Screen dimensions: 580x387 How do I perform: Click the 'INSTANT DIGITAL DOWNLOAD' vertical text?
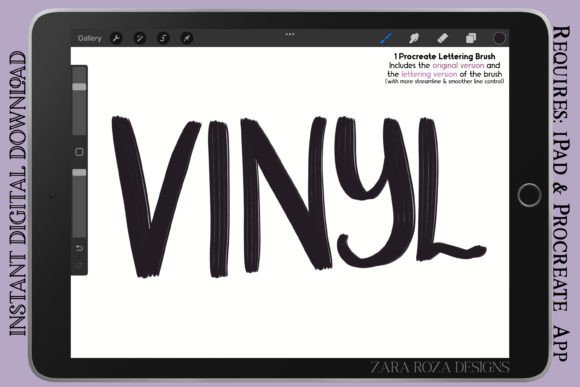(17, 194)
